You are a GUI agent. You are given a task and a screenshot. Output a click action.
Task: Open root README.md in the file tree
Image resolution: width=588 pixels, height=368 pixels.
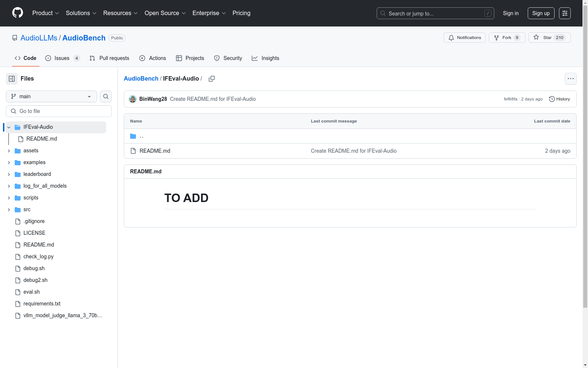39,245
